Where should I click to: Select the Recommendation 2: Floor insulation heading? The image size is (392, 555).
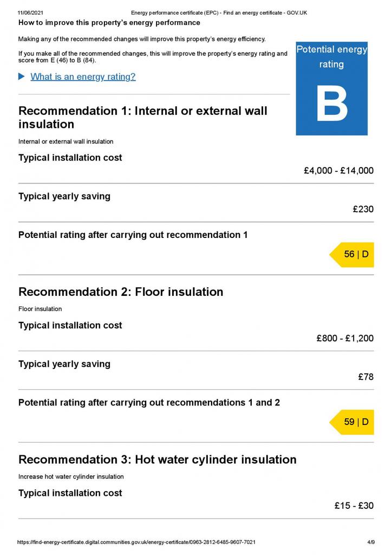tap(121, 292)
